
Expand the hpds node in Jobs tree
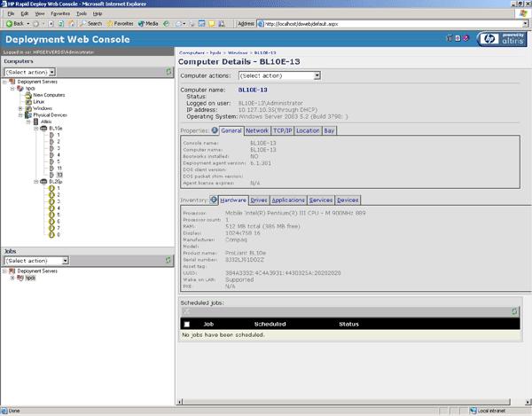[x=12, y=278]
